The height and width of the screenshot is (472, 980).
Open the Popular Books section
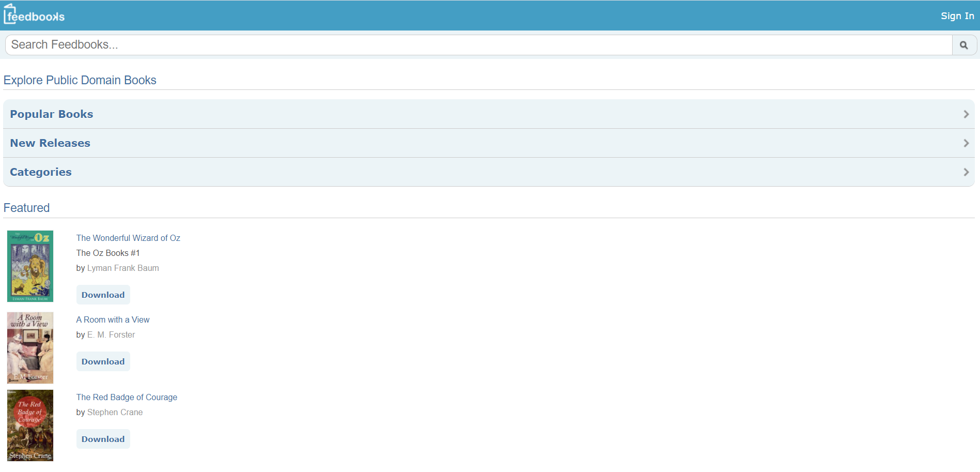pos(52,114)
